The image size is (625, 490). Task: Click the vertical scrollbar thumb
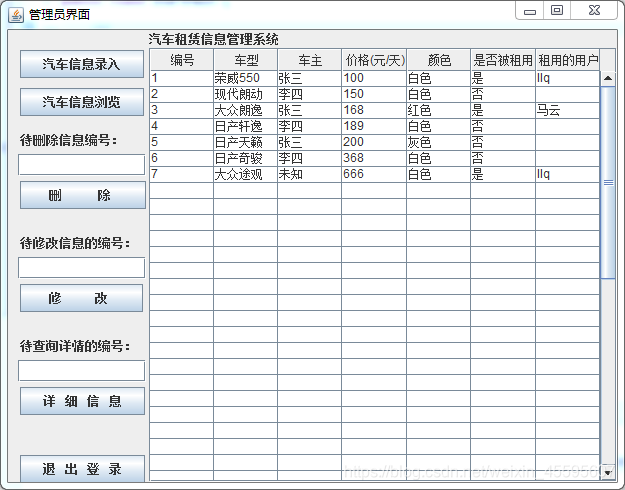pyautogui.click(x=608, y=183)
